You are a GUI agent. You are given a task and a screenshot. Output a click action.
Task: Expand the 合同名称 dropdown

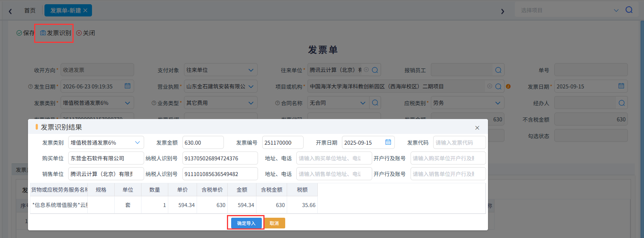click(x=363, y=103)
